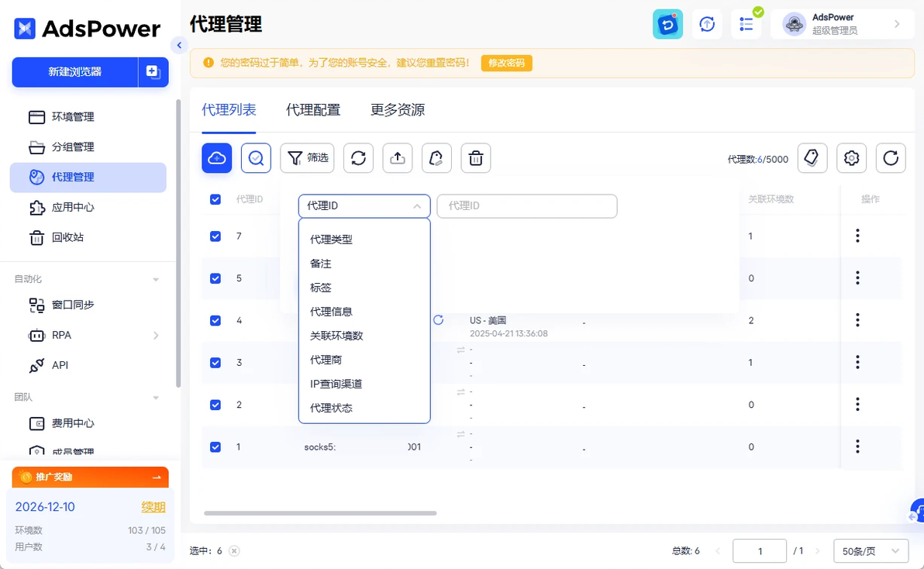This screenshot has height=569, width=924.
Task: Click the trash delete icon in toolbar
Action: tap(475, 158)
